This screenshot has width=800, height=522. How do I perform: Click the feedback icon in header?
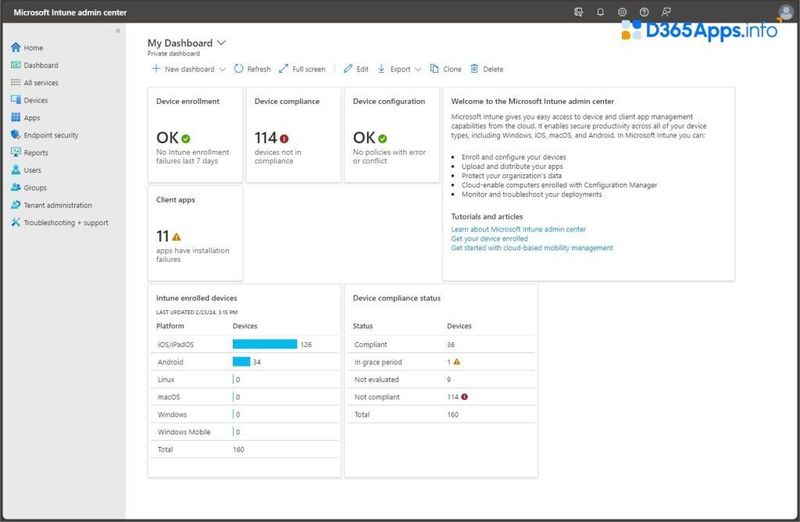point(666,12)
